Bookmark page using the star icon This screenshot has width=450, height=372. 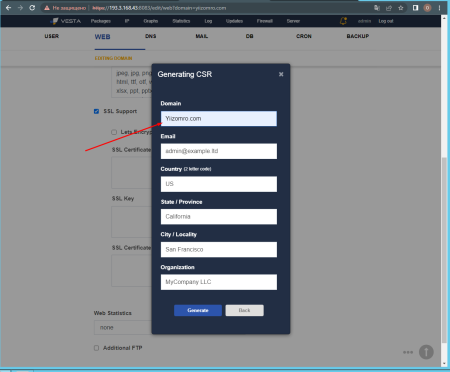pyautogui.click(x=401, y=8)
